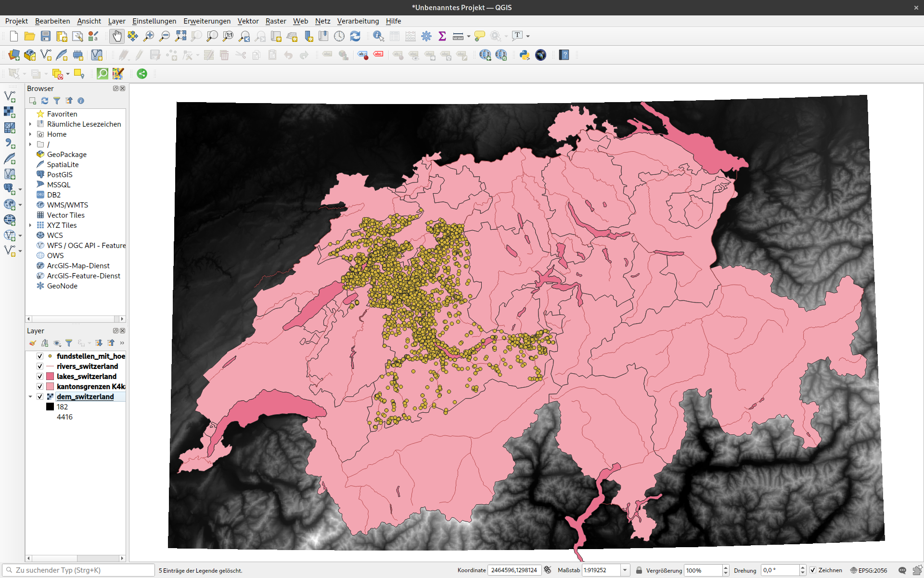Uncheck the lakes_switzerland layer visibility
924x578 pixels.
(x=40, y=376)
